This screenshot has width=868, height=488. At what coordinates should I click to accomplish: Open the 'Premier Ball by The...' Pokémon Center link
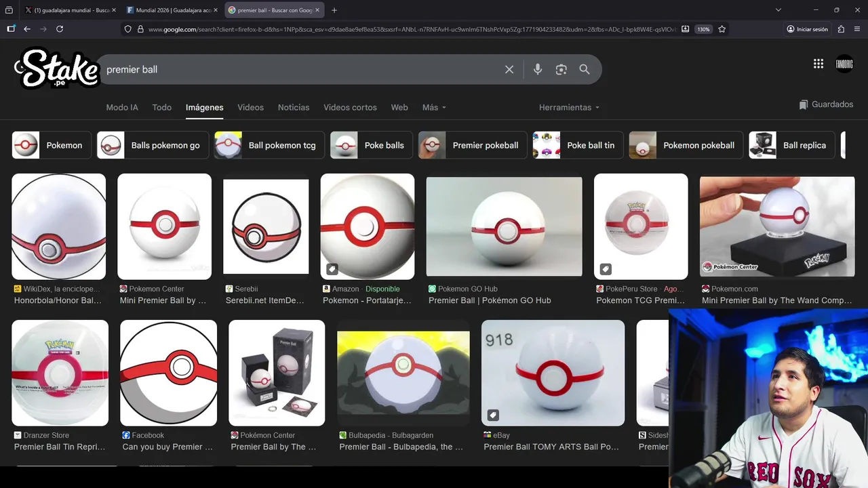click(x=273, y=447)
